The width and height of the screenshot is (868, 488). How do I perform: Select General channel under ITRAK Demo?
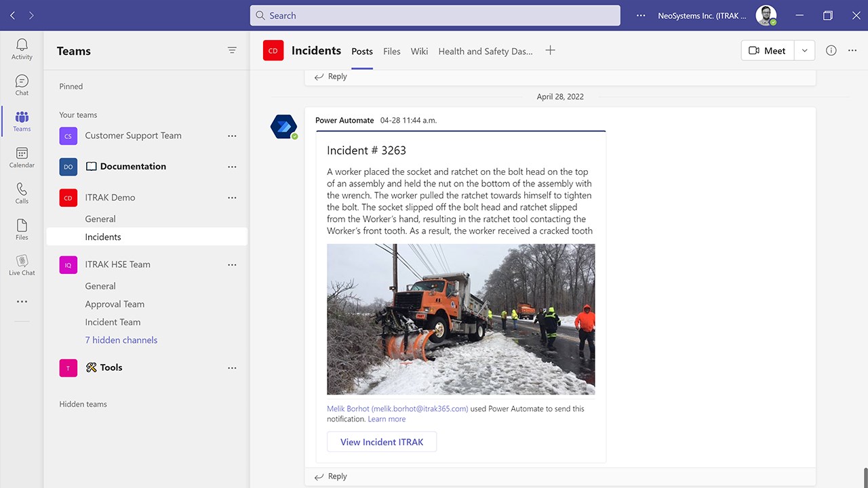point(100,219)
